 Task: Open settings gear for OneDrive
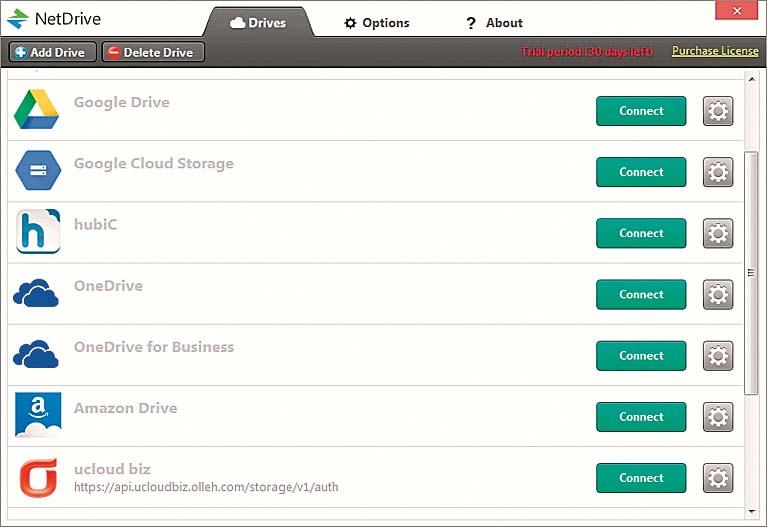(718, 294)
